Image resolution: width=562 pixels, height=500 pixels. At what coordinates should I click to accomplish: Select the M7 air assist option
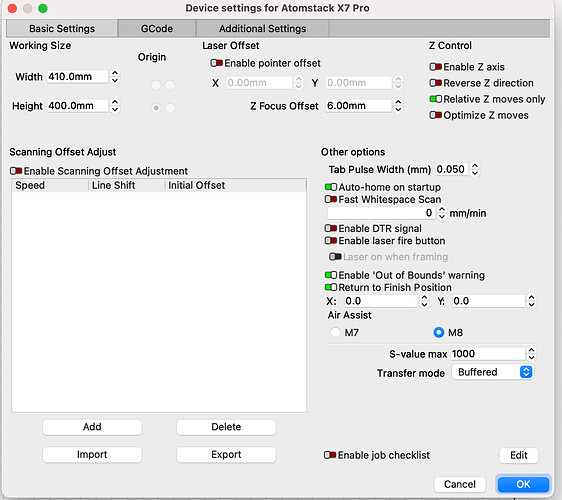[335, 332]
